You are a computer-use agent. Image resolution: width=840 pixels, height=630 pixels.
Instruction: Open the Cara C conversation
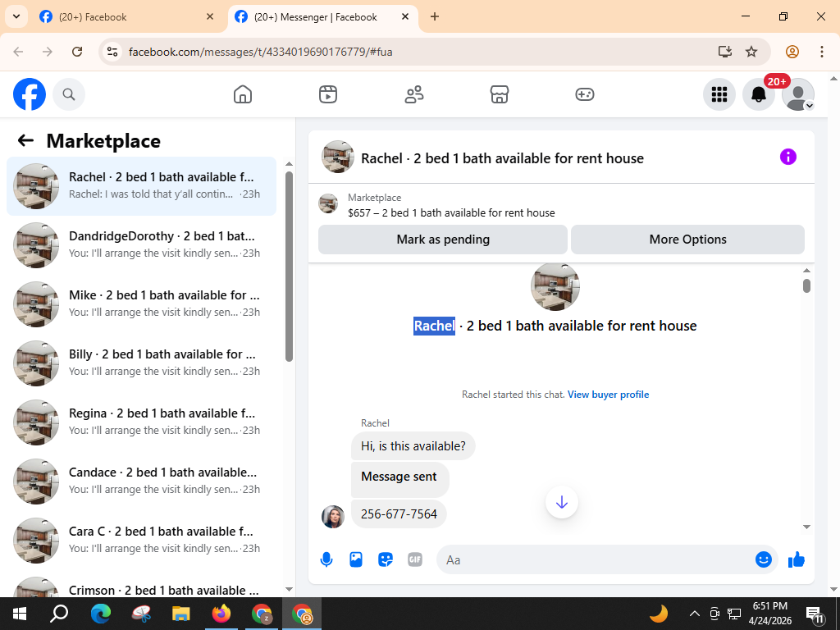click(x=141, y=540)
